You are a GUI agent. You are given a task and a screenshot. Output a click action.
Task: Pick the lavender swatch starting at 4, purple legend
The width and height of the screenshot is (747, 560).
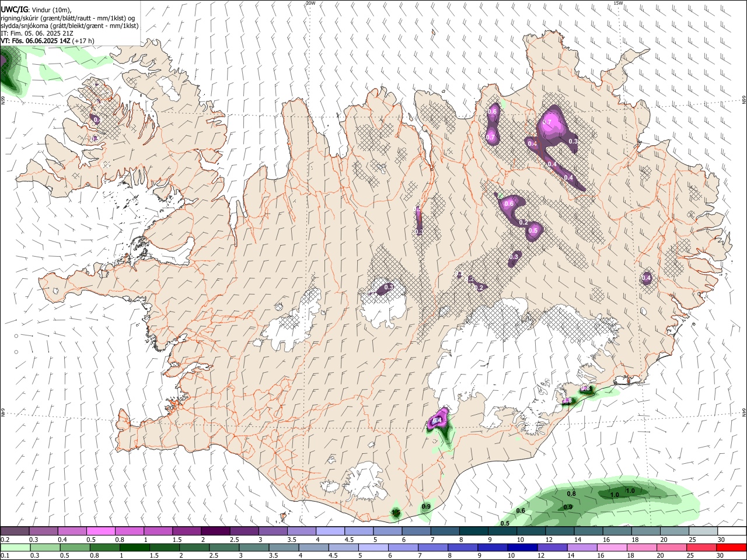coord(330,531)
